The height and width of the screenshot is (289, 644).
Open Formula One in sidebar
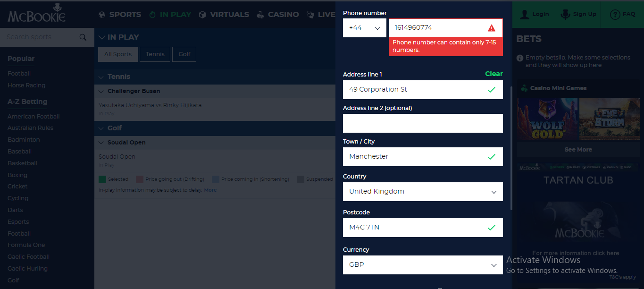coord(26,245)
